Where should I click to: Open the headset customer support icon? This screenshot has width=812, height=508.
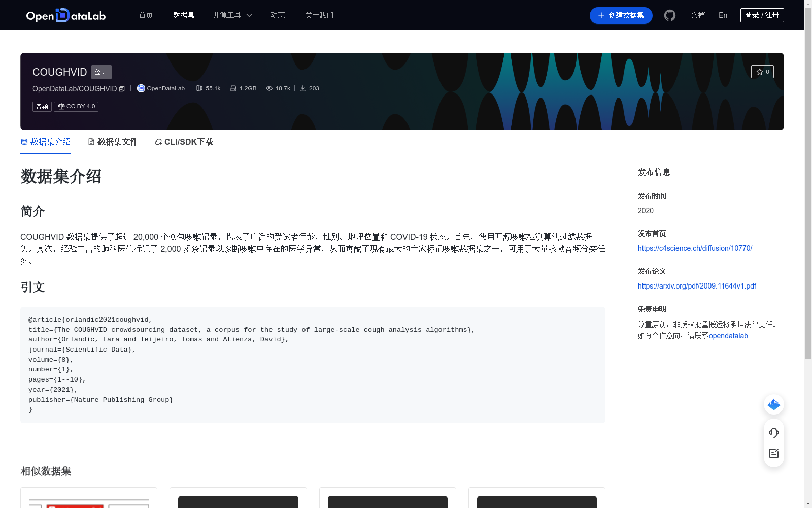tap(774, 433)
